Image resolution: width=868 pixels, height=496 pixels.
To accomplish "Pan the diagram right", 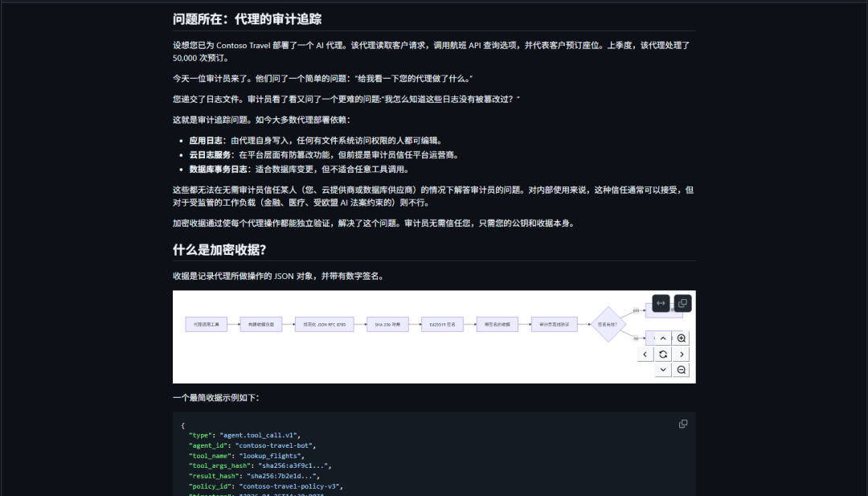I will coord(682,355).
